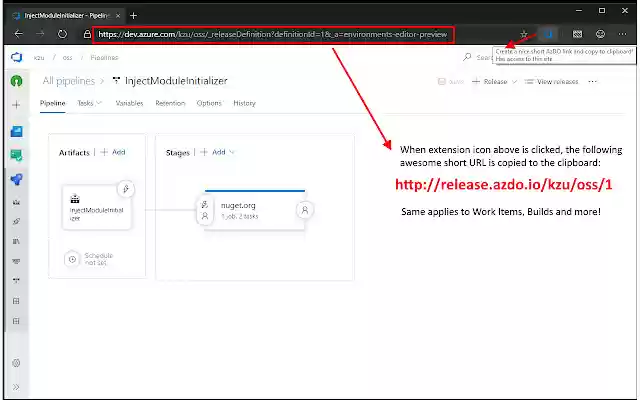Select the Options tab

pyautogui.click(x=209, y=103)
